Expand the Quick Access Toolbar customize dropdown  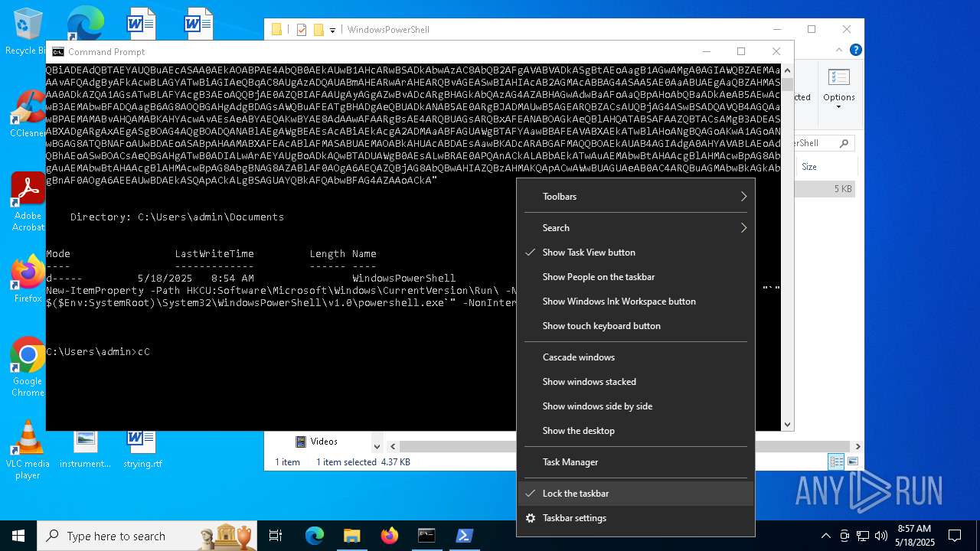coord(333,30)
